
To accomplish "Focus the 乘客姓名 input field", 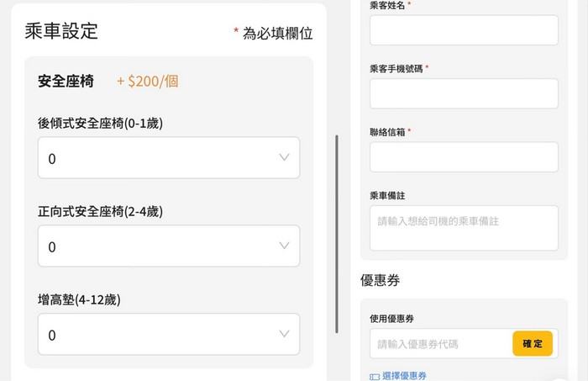I will (x=464, y=30).
